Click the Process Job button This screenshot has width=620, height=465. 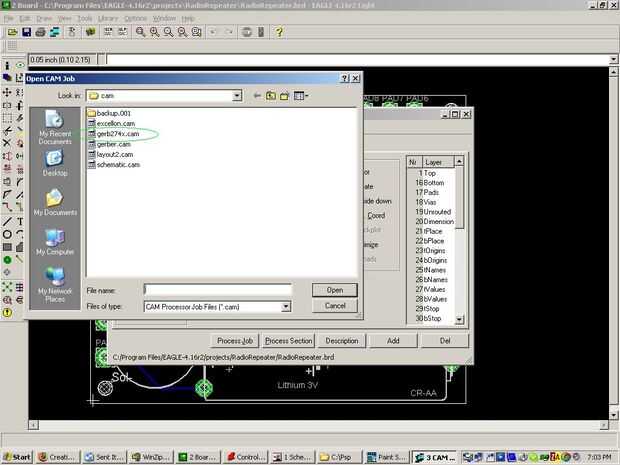(x=235, y=341)
